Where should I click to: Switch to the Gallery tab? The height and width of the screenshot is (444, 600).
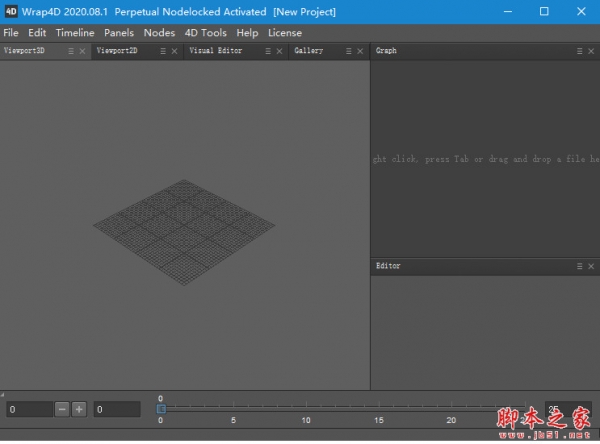pos(309,51)
